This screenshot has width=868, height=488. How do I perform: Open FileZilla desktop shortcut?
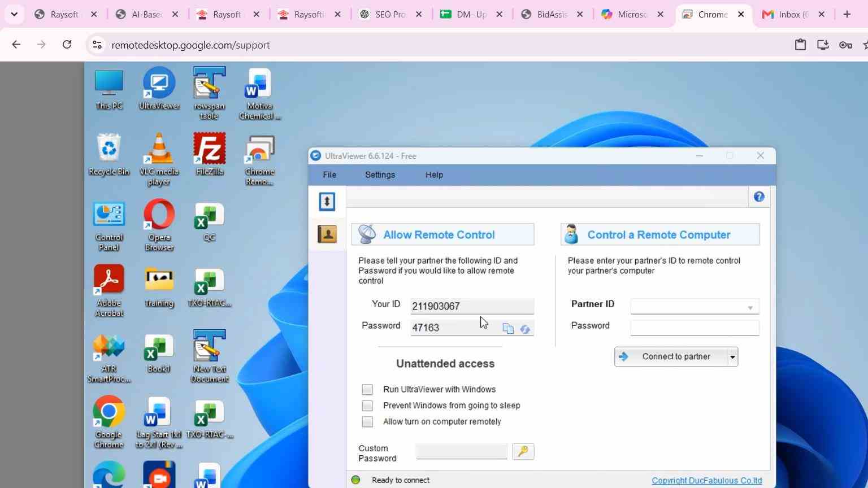click(x=210, y=154)
